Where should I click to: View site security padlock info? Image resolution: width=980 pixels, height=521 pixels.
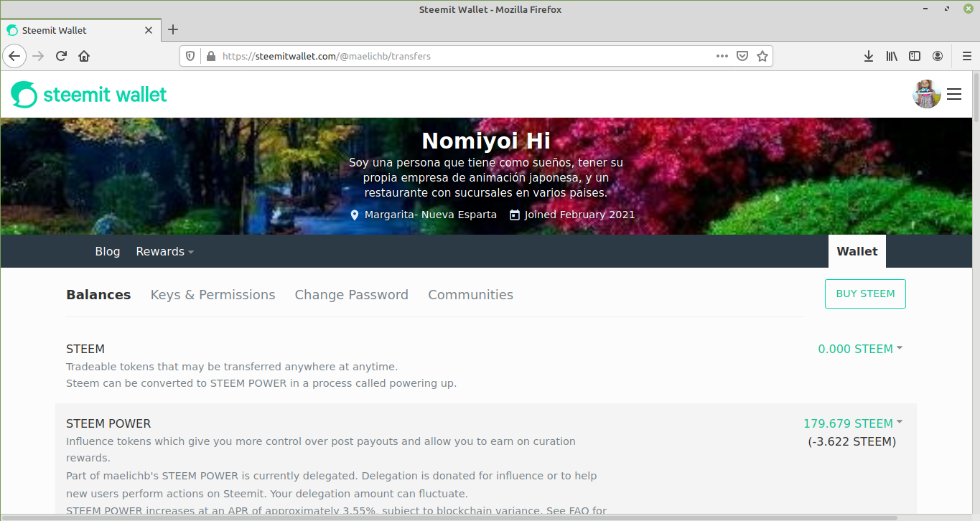pyautogui.click(x=210, y=56)
